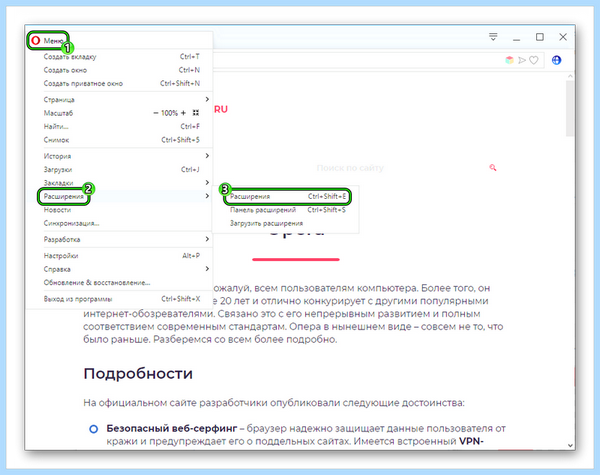Toggle fullscreen icon next to zoom

point(196,113)
